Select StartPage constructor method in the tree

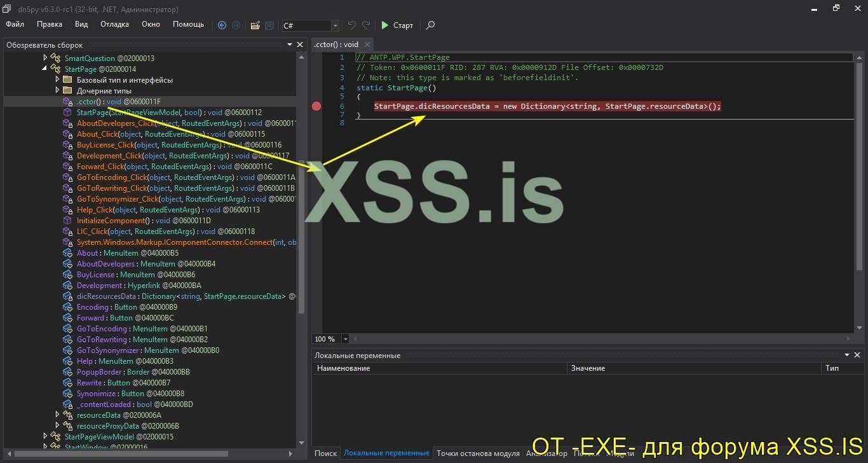pyautogui.click(x=169, y=113)
